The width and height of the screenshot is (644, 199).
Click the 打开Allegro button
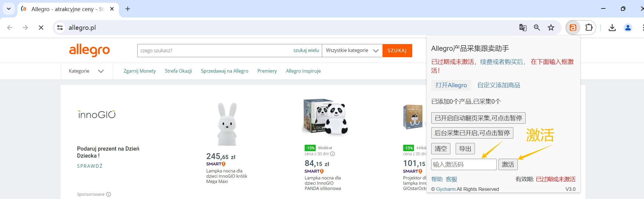tap(451, 85)
